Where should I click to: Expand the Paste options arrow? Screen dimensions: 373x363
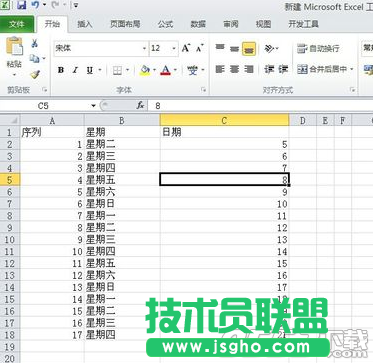click(x=14, y=74)
